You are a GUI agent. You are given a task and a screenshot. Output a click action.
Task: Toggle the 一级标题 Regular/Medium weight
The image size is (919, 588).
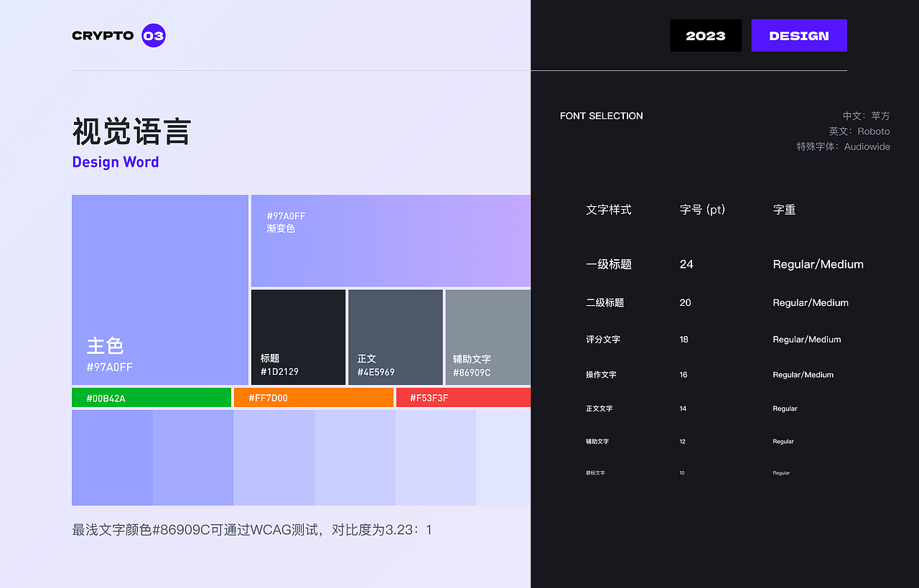[818, 264]
